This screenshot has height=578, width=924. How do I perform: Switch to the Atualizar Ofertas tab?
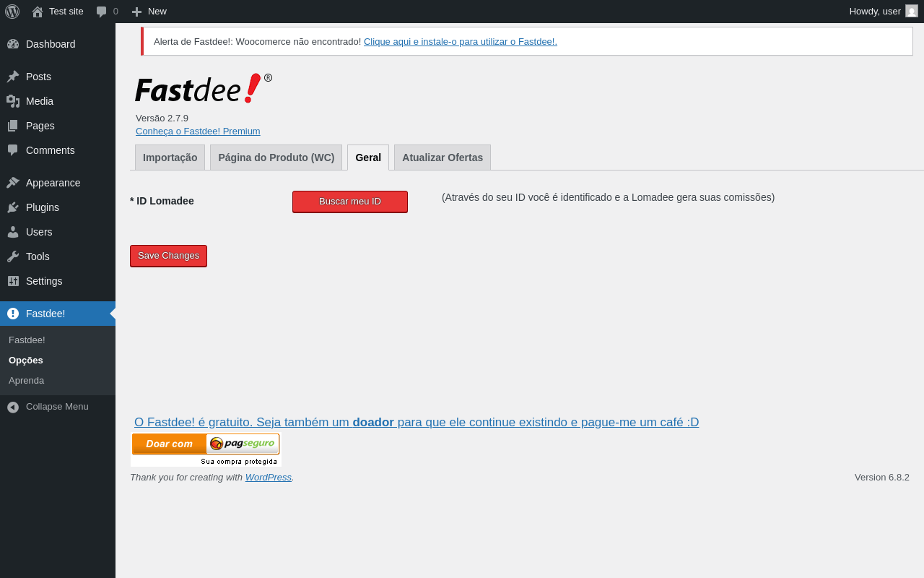(x=443, y=158)
